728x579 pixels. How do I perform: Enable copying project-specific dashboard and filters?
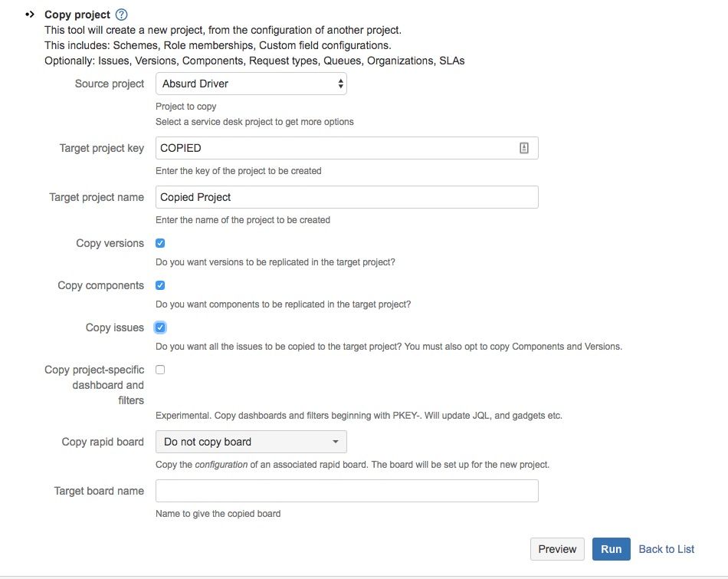tap(160, 370)
